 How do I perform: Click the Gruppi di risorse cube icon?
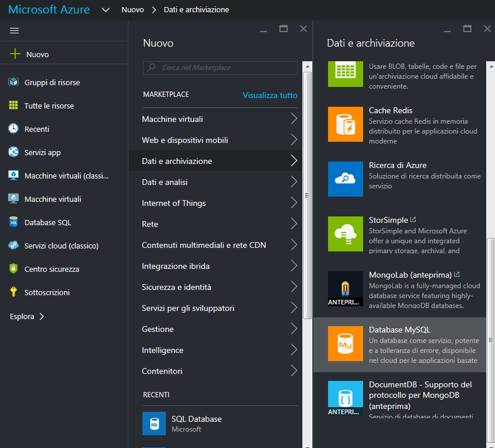pos(13,82)
